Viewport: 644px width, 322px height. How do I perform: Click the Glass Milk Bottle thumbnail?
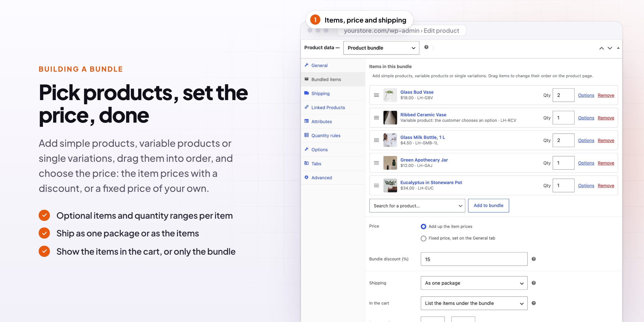tap(390, 140)
